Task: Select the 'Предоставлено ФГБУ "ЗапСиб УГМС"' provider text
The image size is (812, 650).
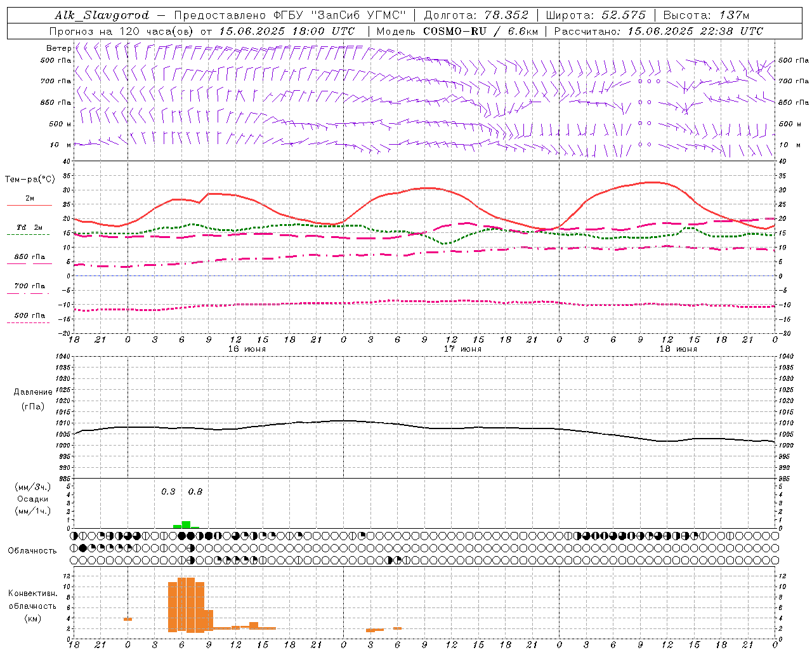Action: point(289,16)
